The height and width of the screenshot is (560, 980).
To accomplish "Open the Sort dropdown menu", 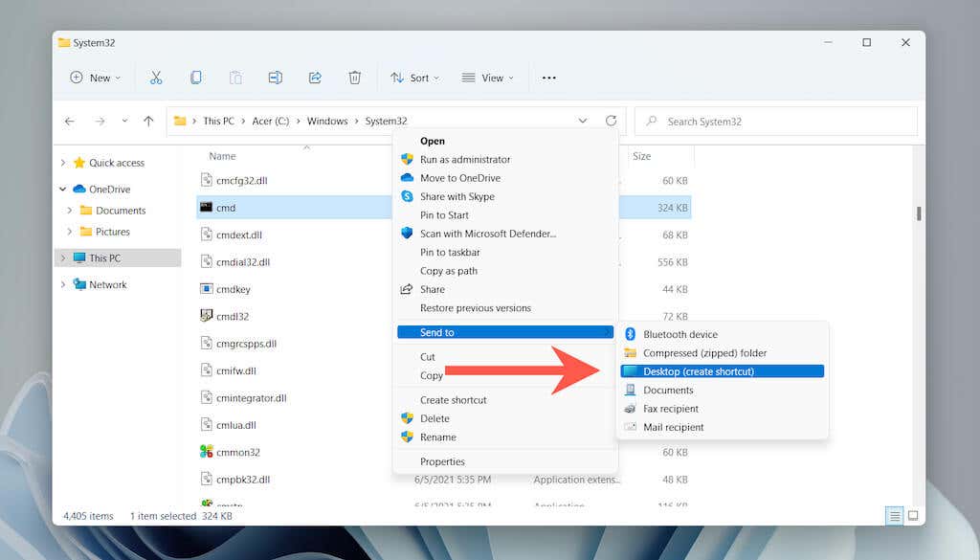I will [414, 78].
